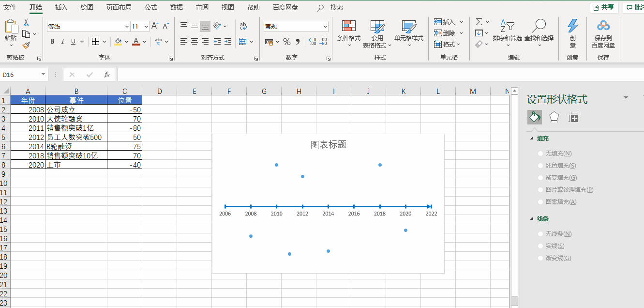Click Increase Decimal icon

click(x=312, y=42)
